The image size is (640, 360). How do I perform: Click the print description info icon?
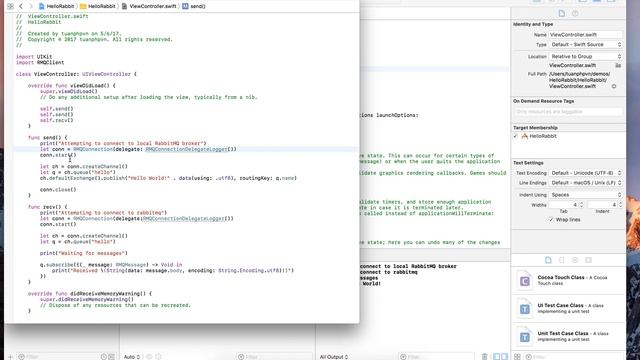tap(158, 357)
